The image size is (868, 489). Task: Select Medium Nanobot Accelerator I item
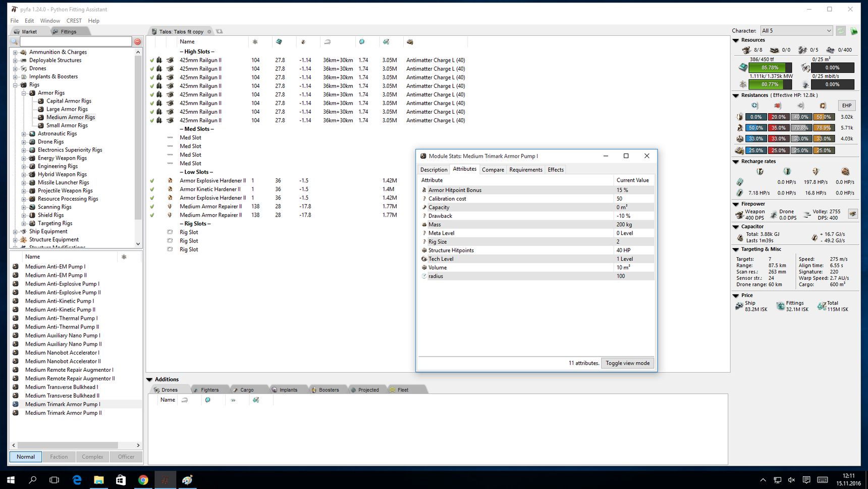63,353
